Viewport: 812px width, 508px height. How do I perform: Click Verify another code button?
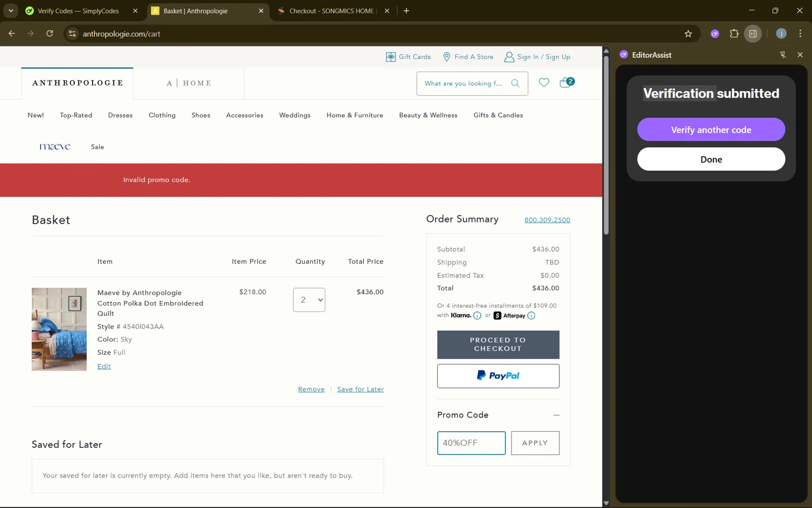pos(711,129)
